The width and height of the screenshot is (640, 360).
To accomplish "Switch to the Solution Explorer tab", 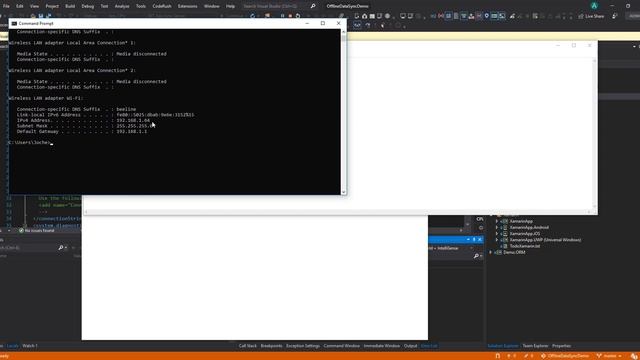I will (x=503, y=346).
